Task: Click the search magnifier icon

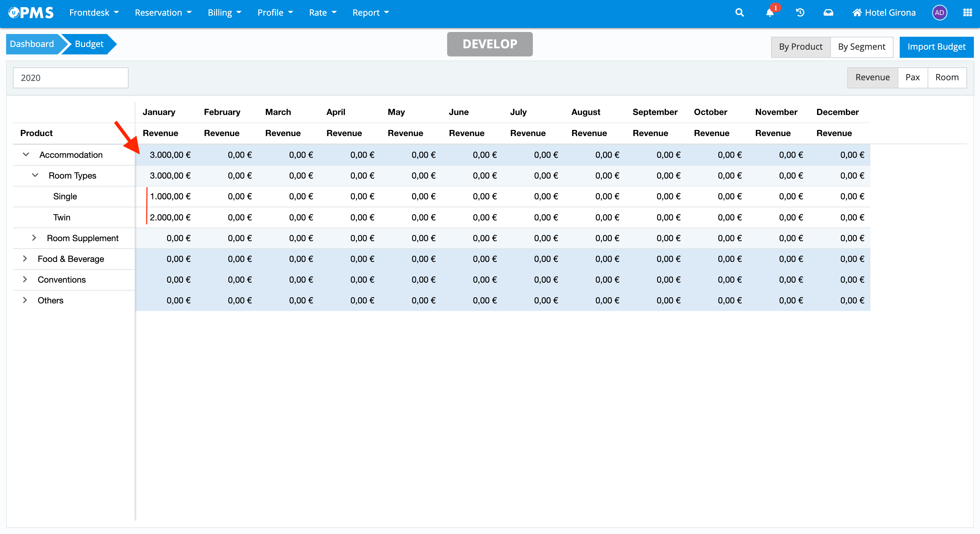Action: (739, 13)
